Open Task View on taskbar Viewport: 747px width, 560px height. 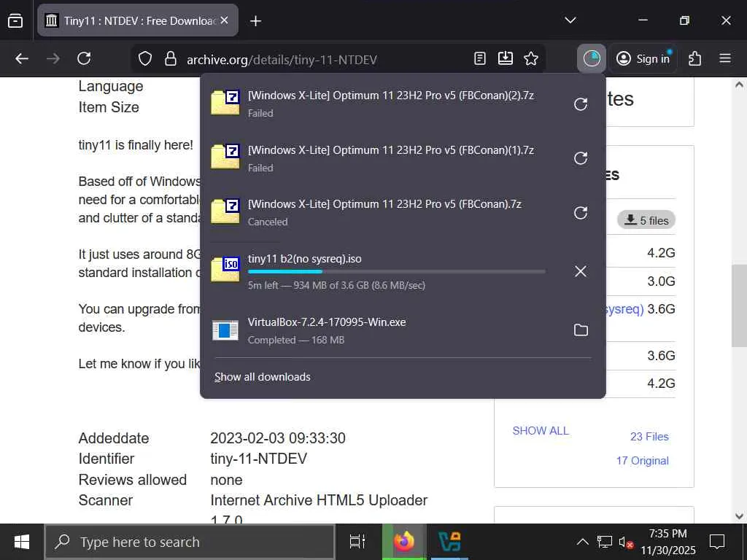(x=357, y=542)
